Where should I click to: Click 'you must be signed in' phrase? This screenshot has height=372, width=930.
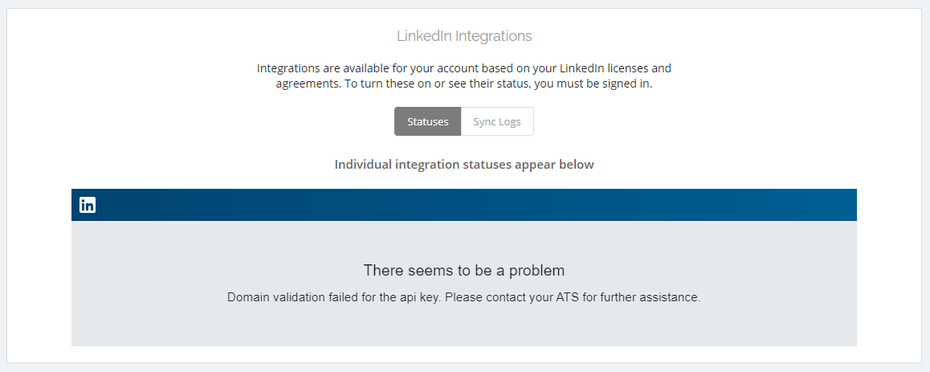[593, 84]
